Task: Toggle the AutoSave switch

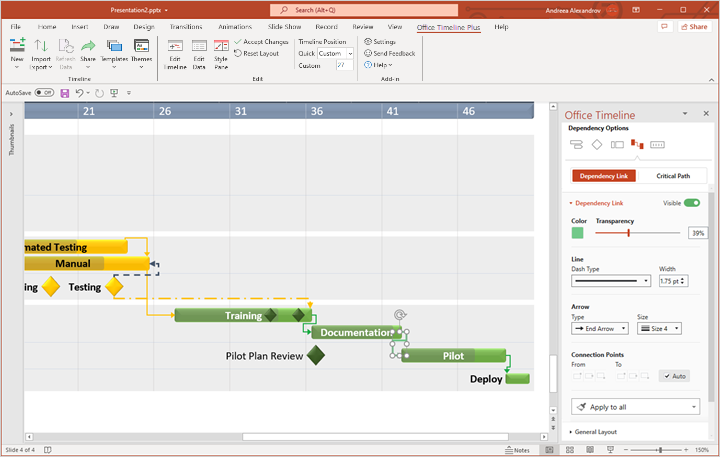Action: click(x=44, y=93)
